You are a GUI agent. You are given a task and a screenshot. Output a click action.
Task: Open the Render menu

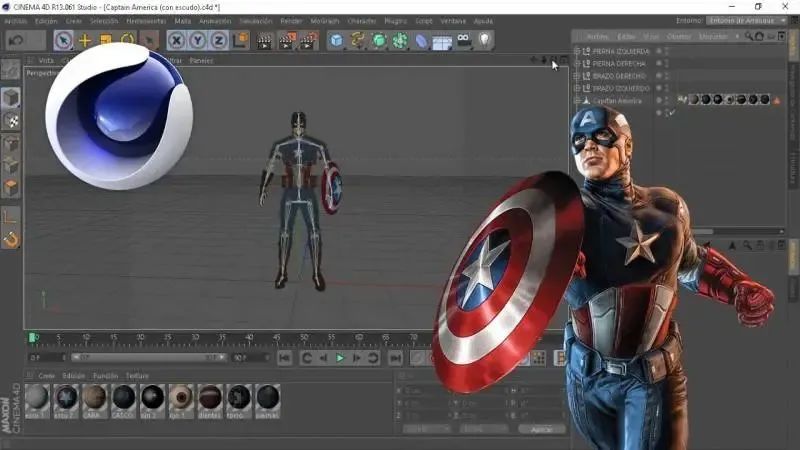pyautogui.click(x=291, y=21)
